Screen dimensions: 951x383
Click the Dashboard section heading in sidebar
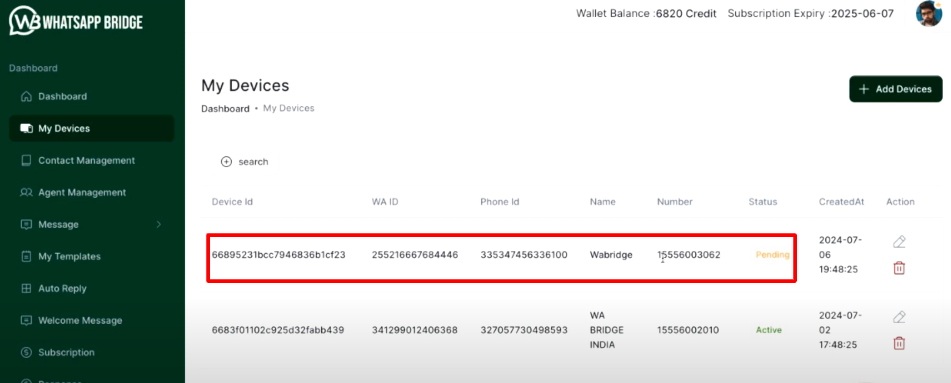[33, 68]
